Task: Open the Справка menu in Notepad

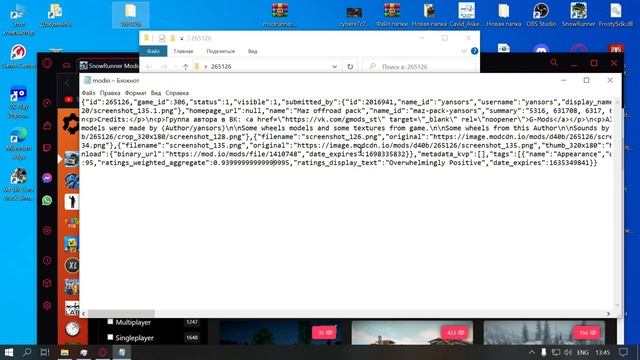Action: (177, 93)
